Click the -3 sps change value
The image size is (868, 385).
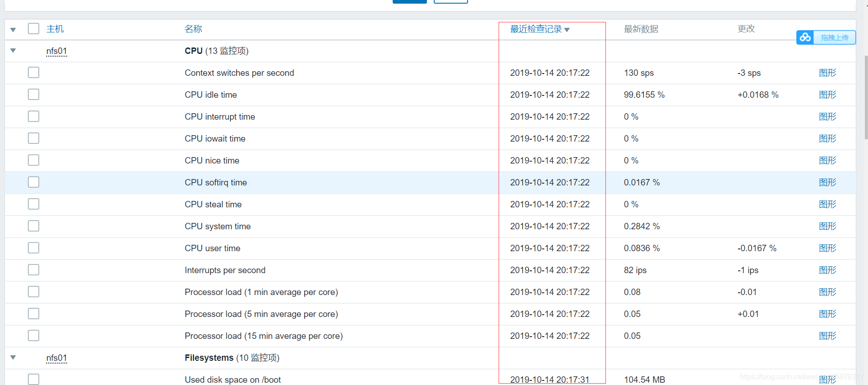(749, 73)
